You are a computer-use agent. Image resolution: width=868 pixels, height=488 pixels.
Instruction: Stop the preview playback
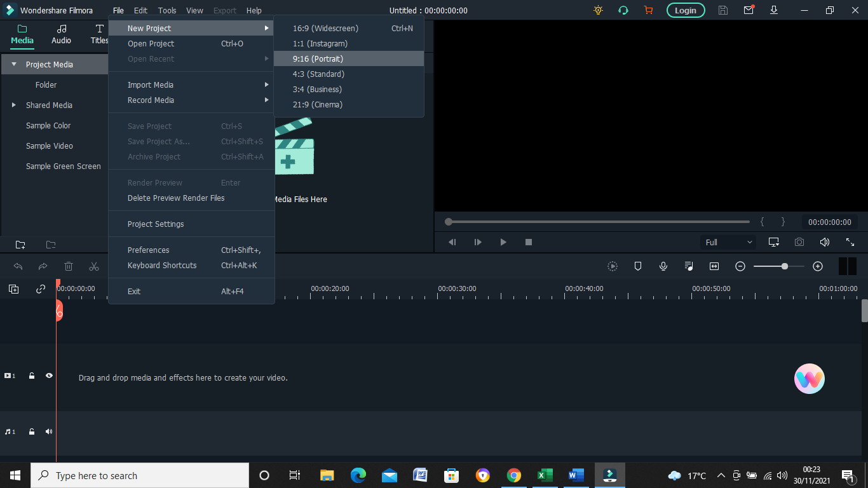click(x=529, y=242)
